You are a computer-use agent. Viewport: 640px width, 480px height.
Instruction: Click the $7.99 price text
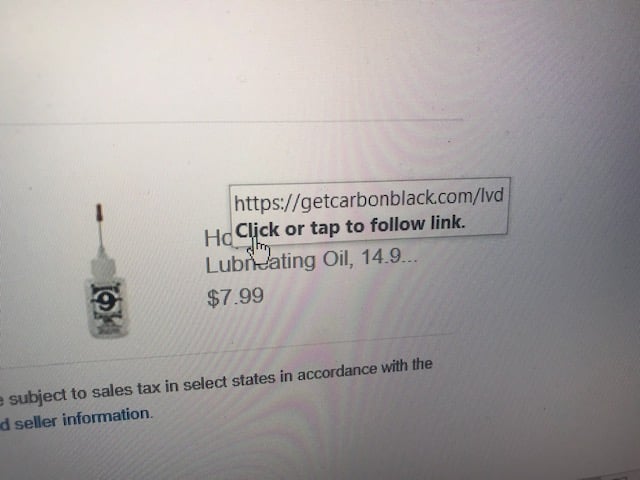235,297
